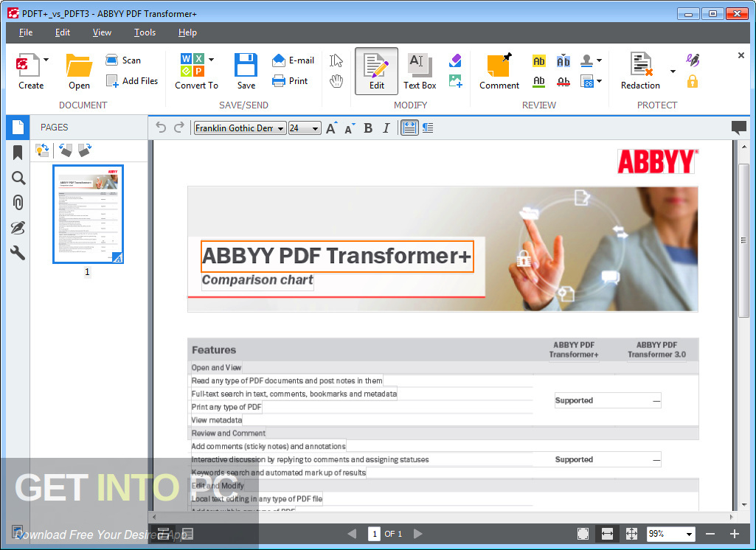
Task: Select the text selection cursor tool
Action: 336,60
